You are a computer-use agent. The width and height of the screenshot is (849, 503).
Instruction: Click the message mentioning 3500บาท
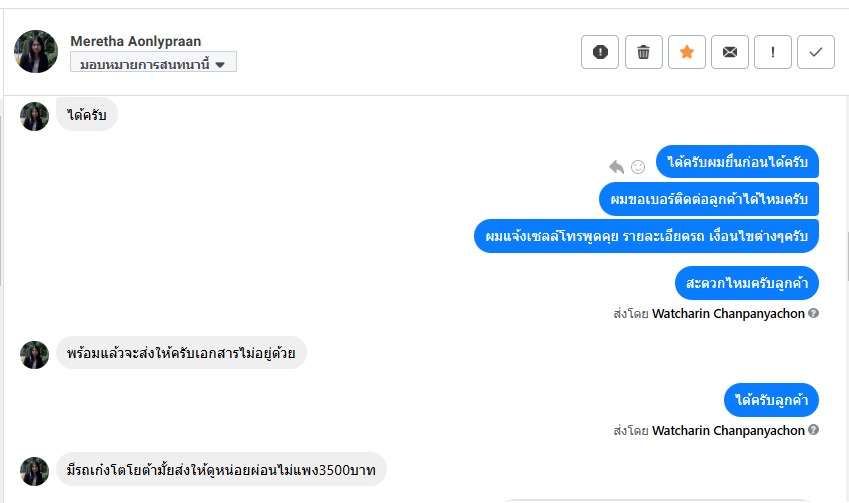(x=221, y=469)
